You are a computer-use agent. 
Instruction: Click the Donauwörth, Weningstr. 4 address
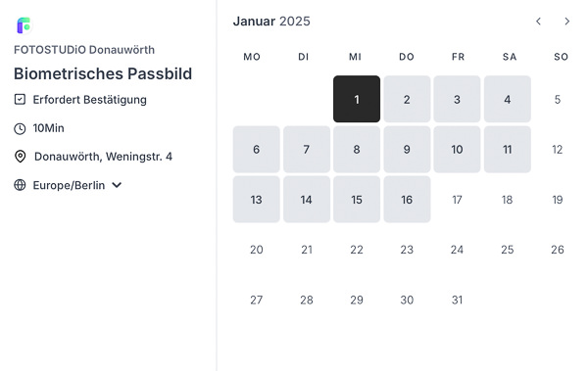coord(103,157)
